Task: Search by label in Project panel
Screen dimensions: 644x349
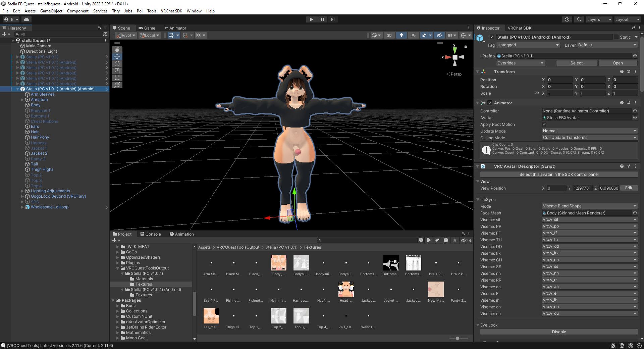Action: (437, 240)
